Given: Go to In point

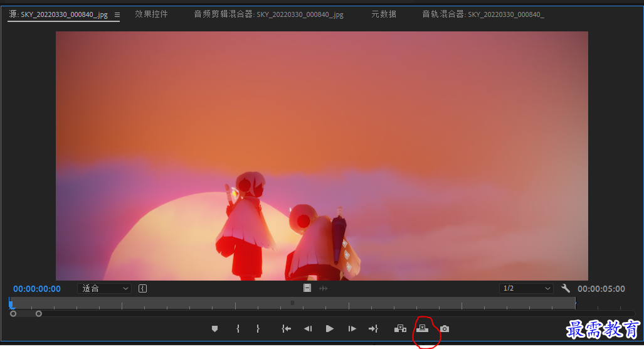Looking at the screenshot, I should 287,329.
